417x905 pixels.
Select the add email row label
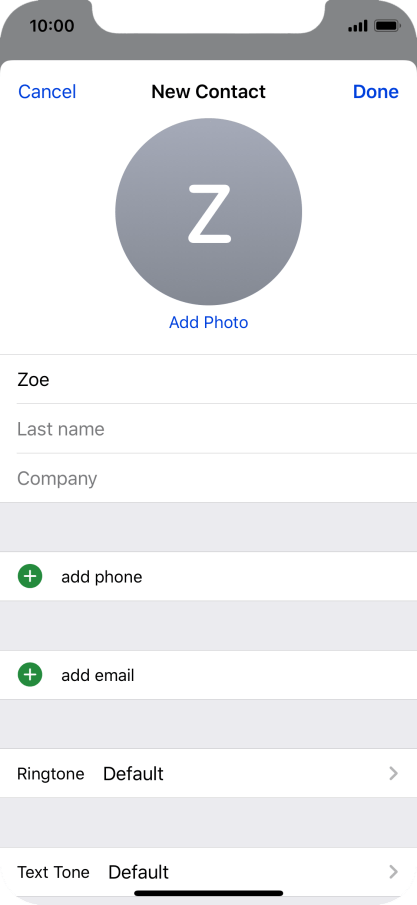98,675
